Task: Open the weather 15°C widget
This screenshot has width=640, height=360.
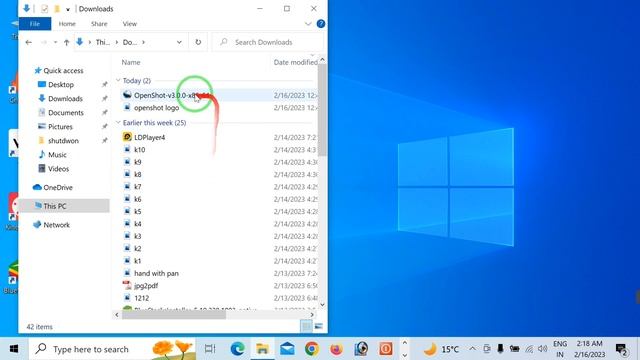Action: click(x=441, y=349)
